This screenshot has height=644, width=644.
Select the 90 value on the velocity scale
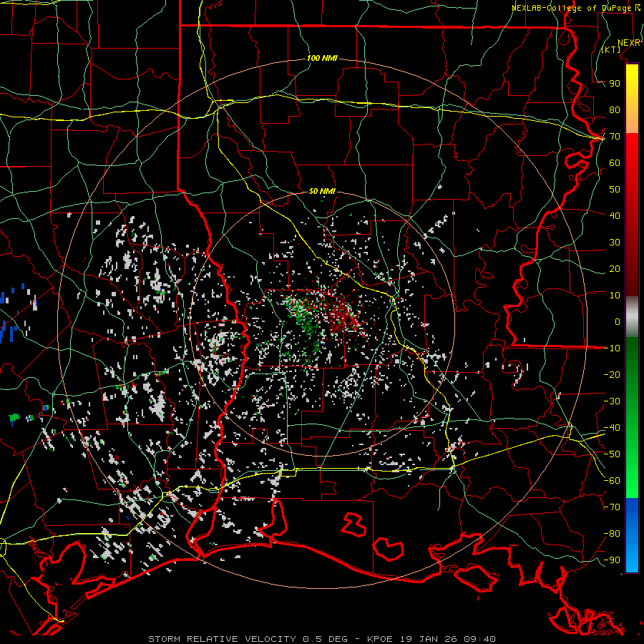pos(615,84)
